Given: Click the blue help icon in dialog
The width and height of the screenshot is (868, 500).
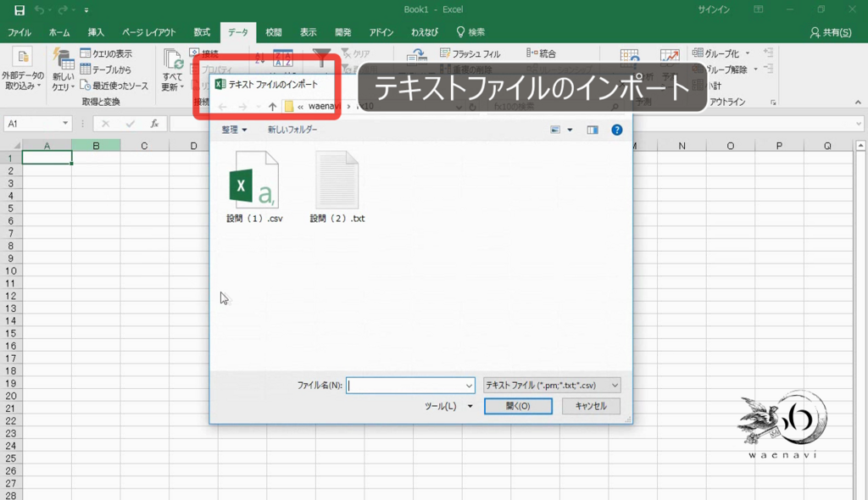Looking at the screenshot, I should tap(617, 130).
